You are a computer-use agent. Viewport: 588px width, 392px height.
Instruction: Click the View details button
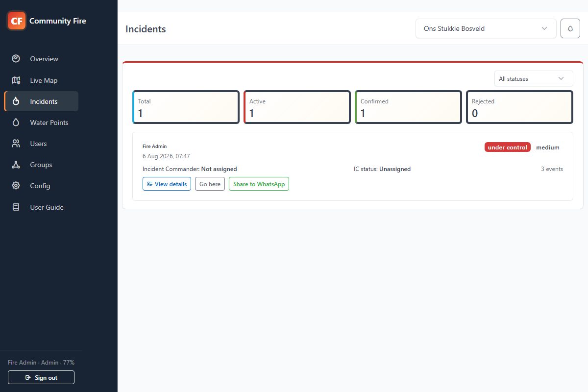click(x=167, y=184)
